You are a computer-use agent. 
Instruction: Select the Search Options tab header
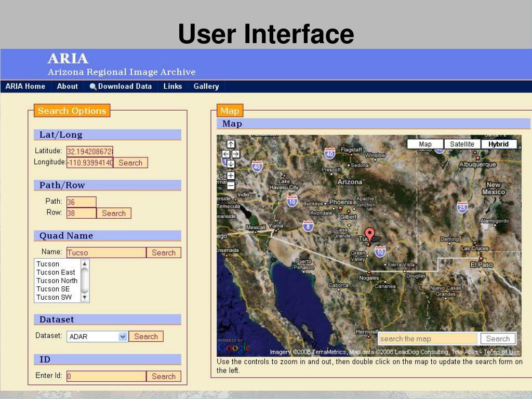tap(72, 111)
